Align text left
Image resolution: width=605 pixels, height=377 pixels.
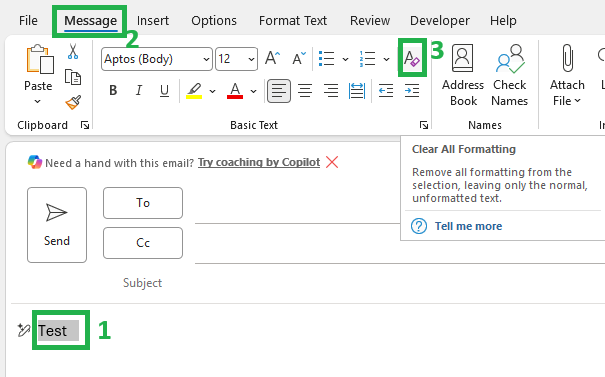click(x=279, y=91)
